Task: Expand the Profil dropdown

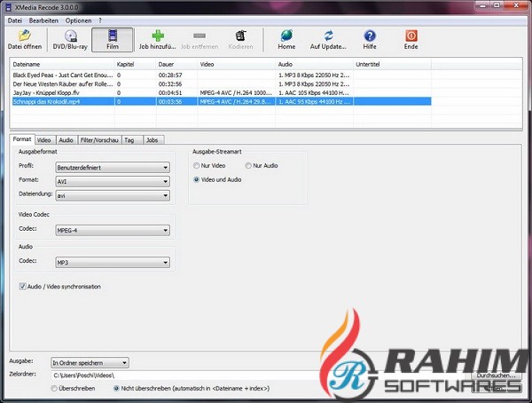Action: tap(113, 168)
